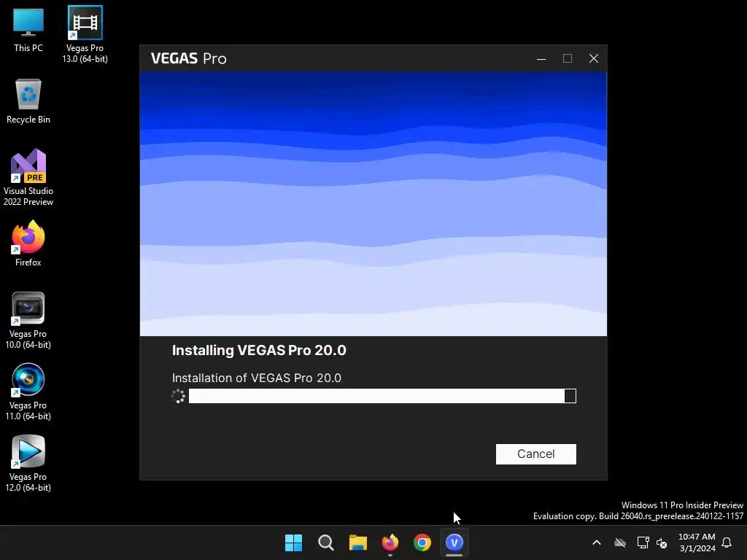Viewport: 747px width, 560px height.
Task: Cancel the VEGAS Pro 20.0 installation
Action: point(535,454)
